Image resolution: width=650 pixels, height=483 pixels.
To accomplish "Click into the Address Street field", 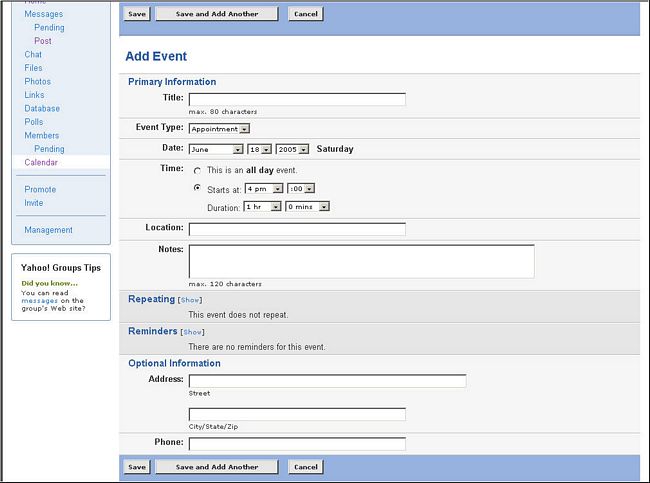I will click(x=327, y=381).
